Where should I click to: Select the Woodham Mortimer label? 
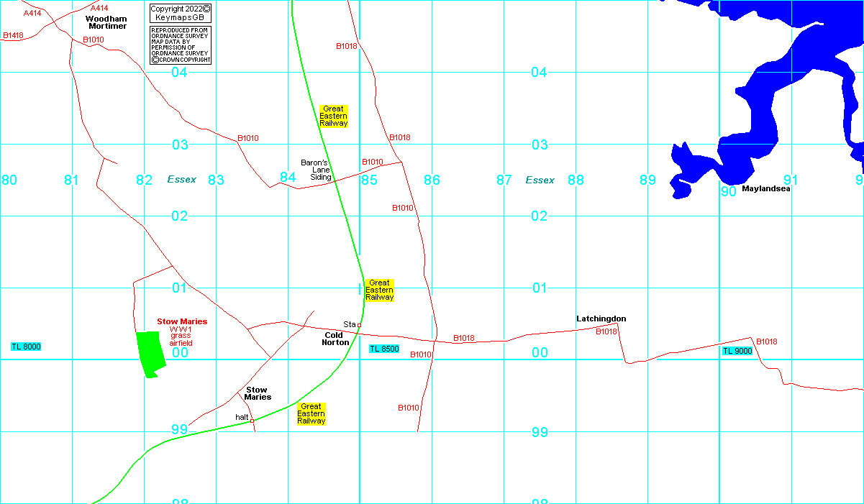106,22
